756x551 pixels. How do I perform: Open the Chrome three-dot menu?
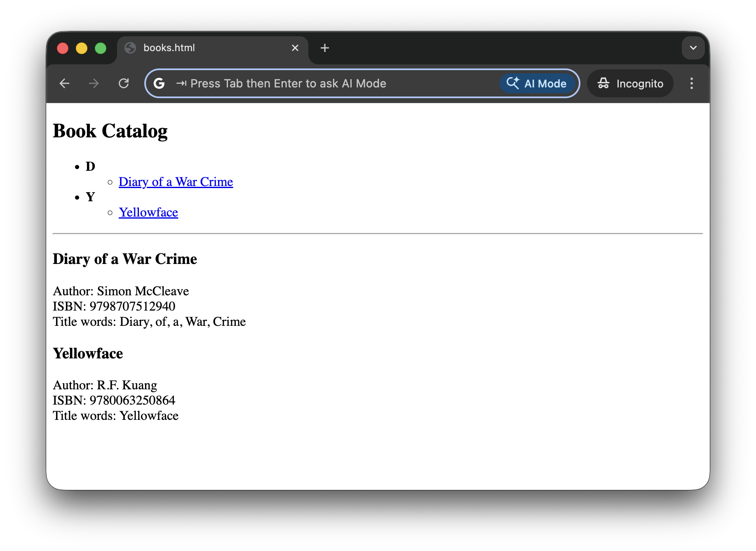point(691,84)
